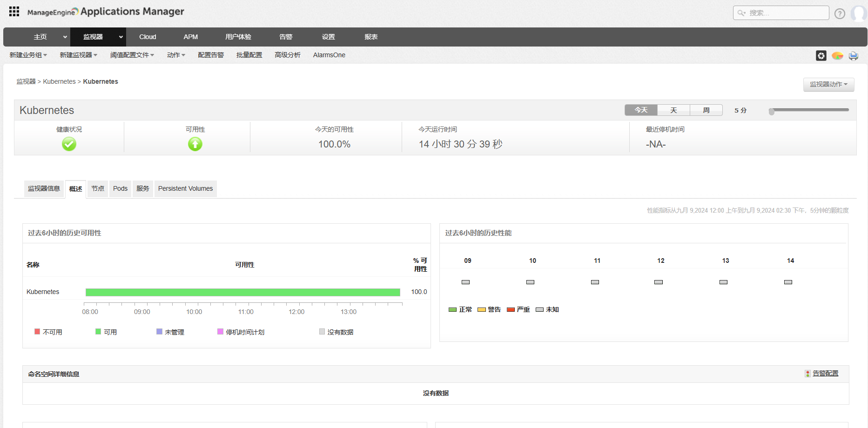
Task: Click the Kubernetes row name in availability table
Action: pyautogui.click(x=43, y=292)
